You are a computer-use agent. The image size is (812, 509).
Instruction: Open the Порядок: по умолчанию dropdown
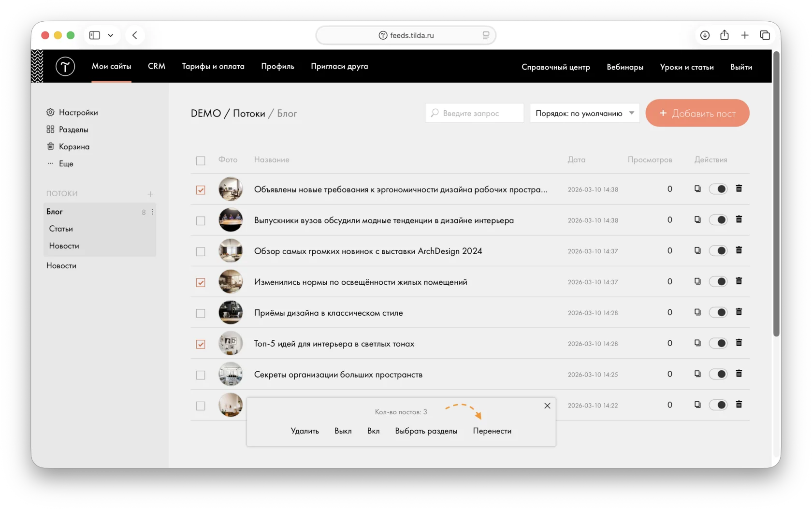[x=585, y=113]
